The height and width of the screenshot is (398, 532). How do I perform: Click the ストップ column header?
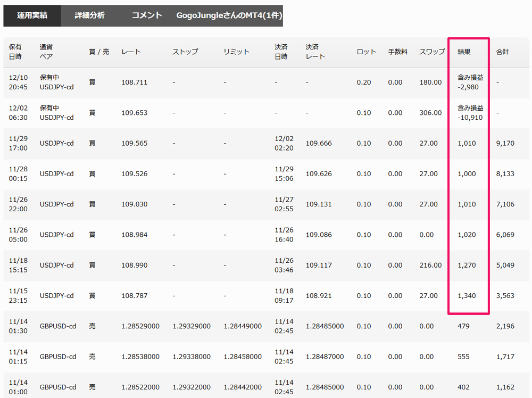pos(185,52)
